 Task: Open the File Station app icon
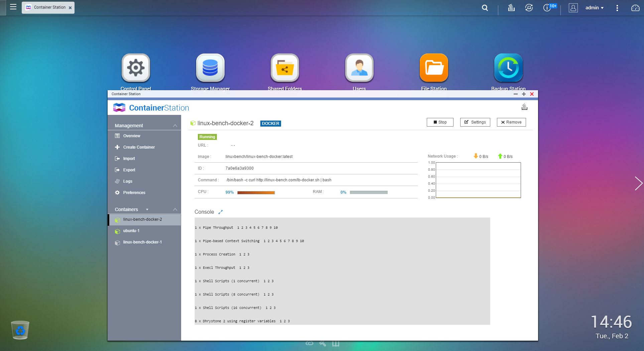click(x=434, y=68)
